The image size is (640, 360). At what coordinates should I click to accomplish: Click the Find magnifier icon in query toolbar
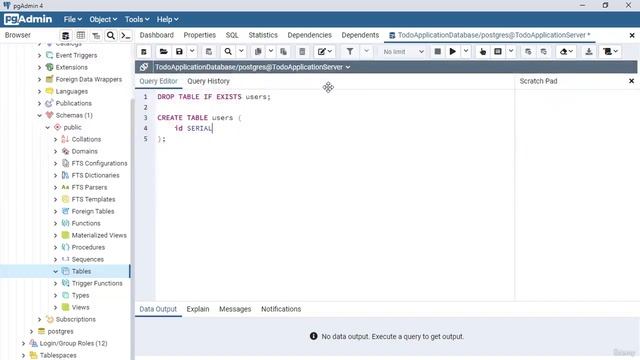(228, 51)
